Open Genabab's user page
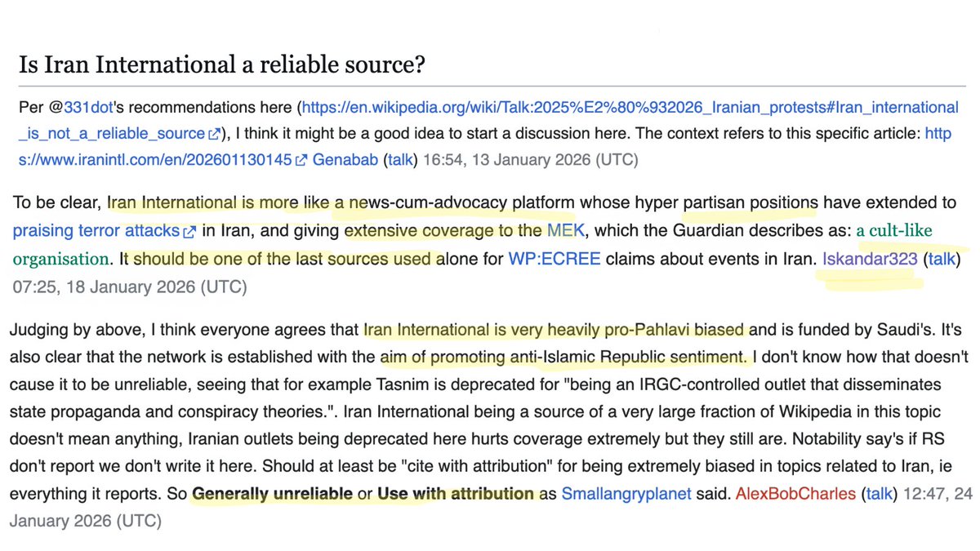Image resolution: width=980 pixels, height=551 pixels. coord(345,159)
